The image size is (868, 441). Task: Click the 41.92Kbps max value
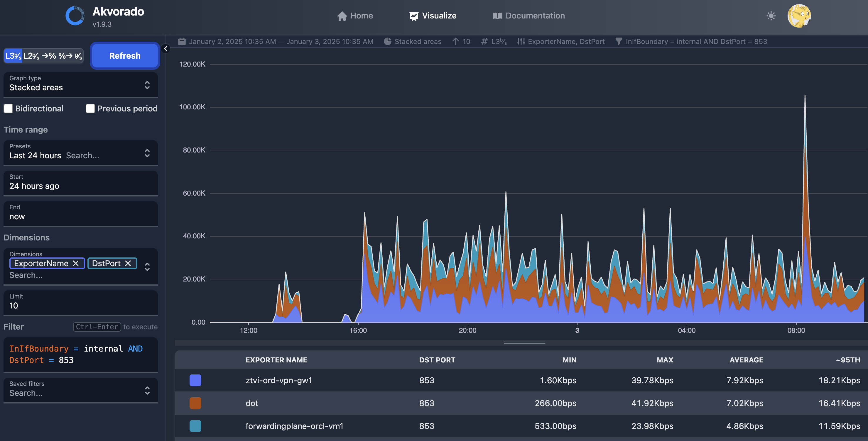(652, 403)
